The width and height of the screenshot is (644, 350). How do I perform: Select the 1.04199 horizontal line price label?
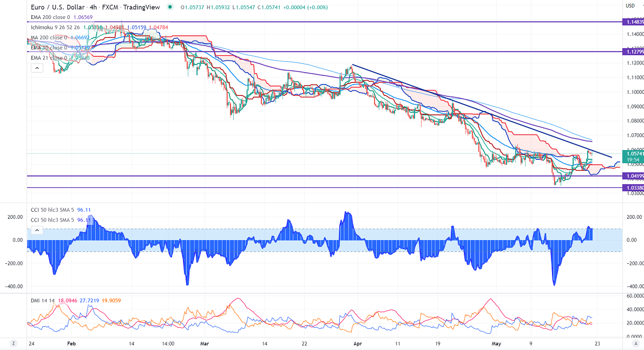633,176
